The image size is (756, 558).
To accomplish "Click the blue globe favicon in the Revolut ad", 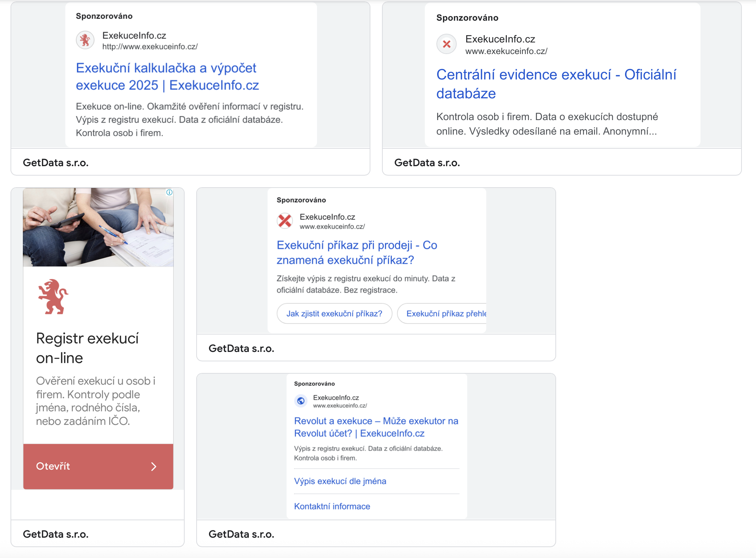I will coord(301,401).
